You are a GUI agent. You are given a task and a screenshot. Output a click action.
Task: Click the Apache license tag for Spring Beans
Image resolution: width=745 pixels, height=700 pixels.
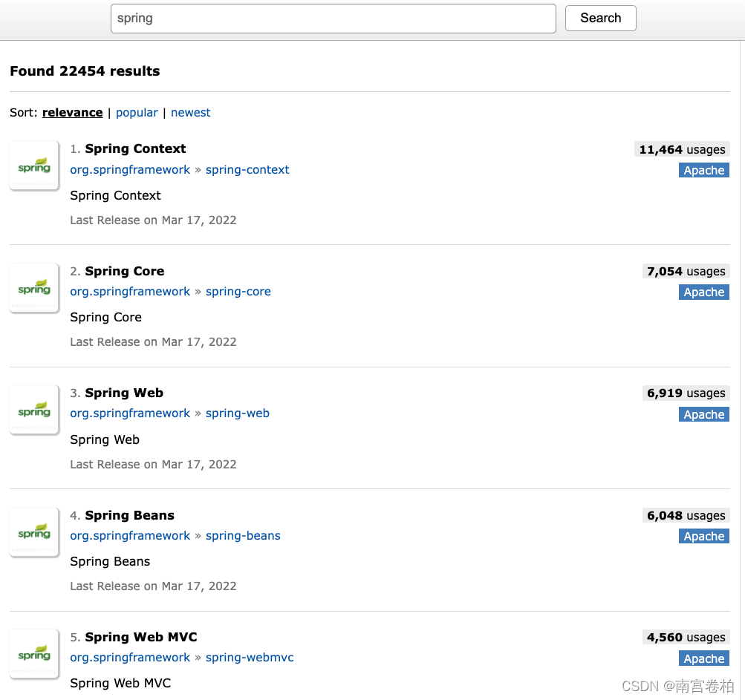(x=704, y=536)
